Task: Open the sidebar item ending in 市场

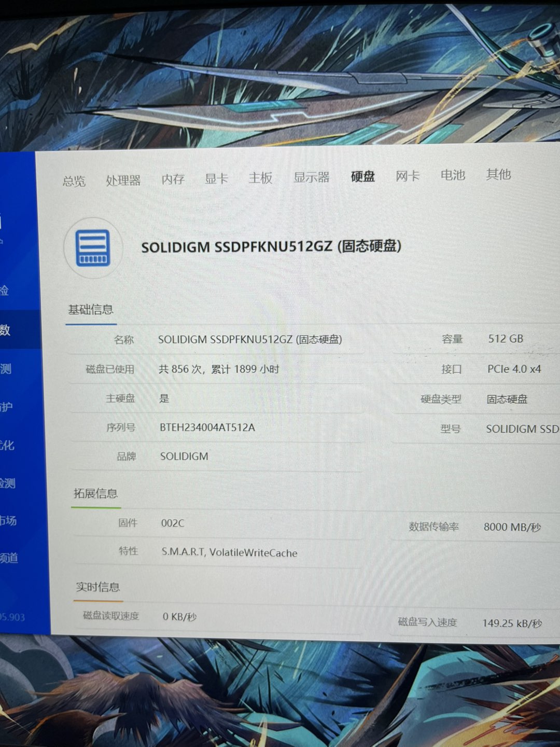Action: (x=8, y=520)
